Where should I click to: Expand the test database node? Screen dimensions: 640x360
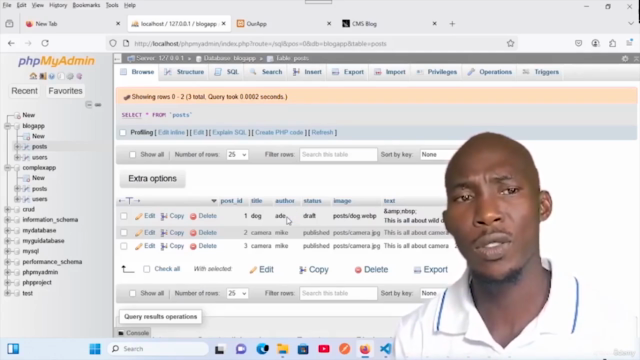tap(7, 293)
